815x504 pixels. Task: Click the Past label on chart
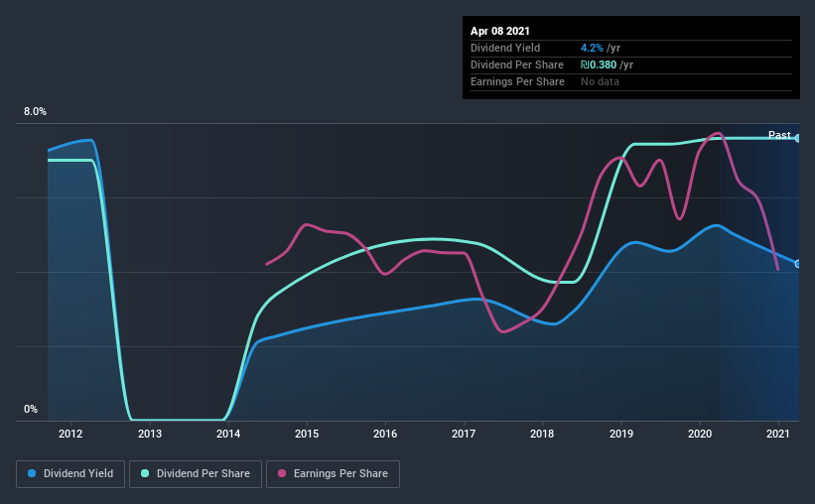pyautogui.click(x=779, y=135)
